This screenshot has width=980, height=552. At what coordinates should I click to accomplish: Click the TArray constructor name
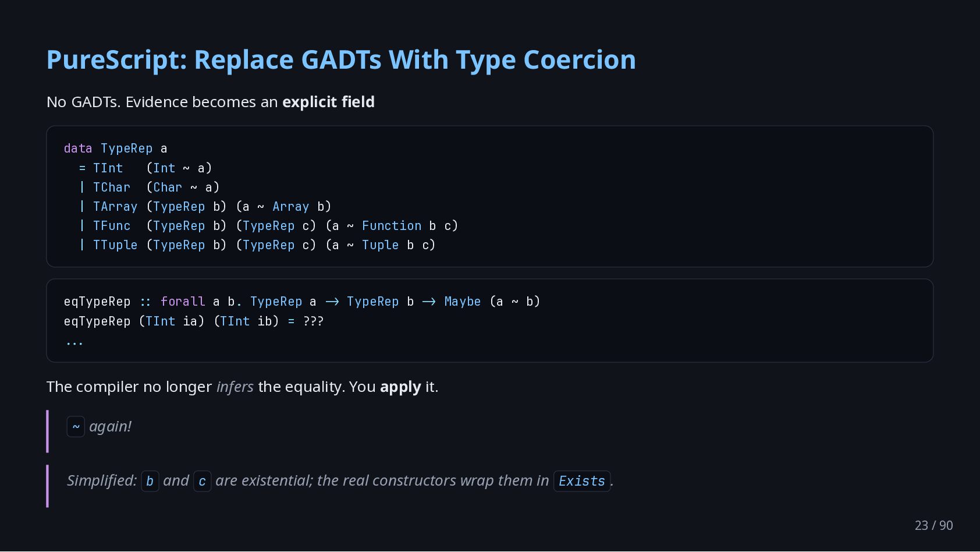coord(115,207)
